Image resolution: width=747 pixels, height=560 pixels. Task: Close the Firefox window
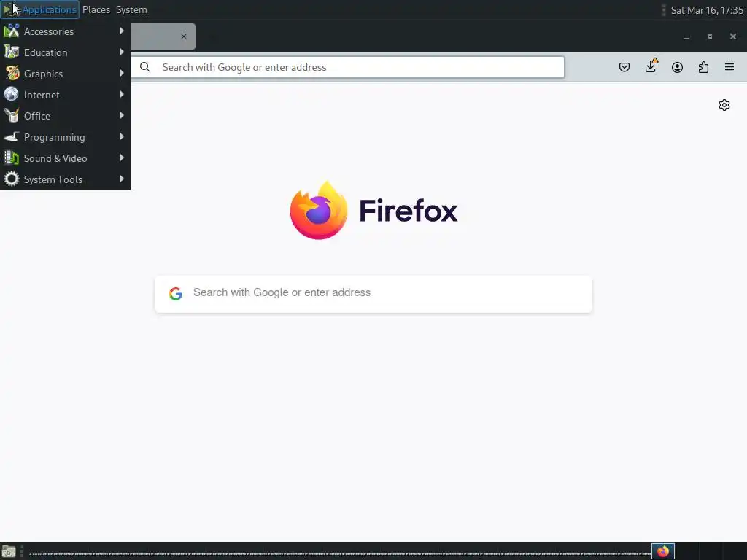732,36
